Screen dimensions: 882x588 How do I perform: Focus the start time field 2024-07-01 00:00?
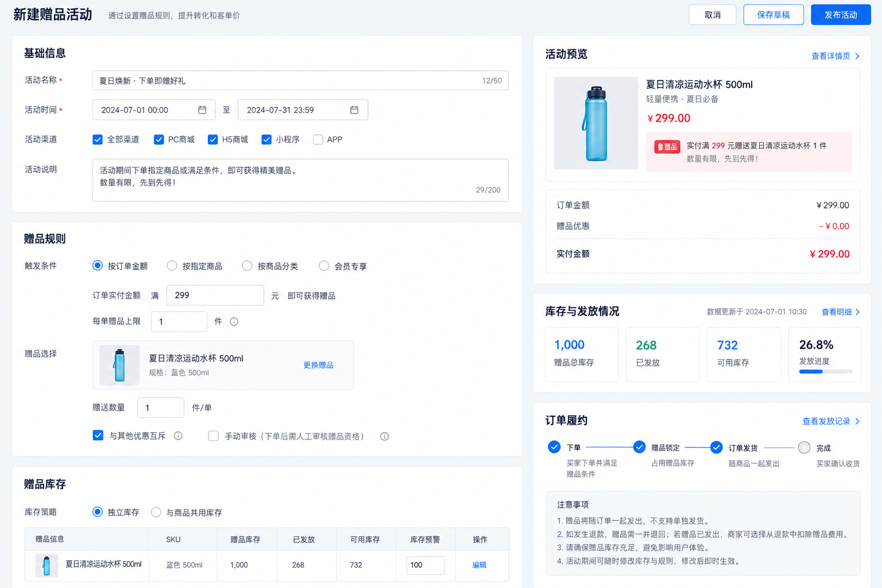[x=154, y=110]
